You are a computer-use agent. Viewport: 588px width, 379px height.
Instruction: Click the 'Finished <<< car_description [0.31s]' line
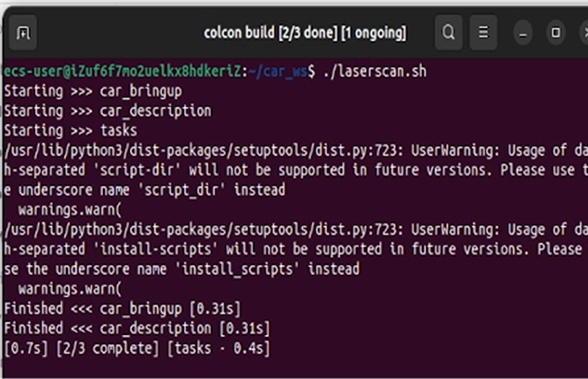[137, 328]
